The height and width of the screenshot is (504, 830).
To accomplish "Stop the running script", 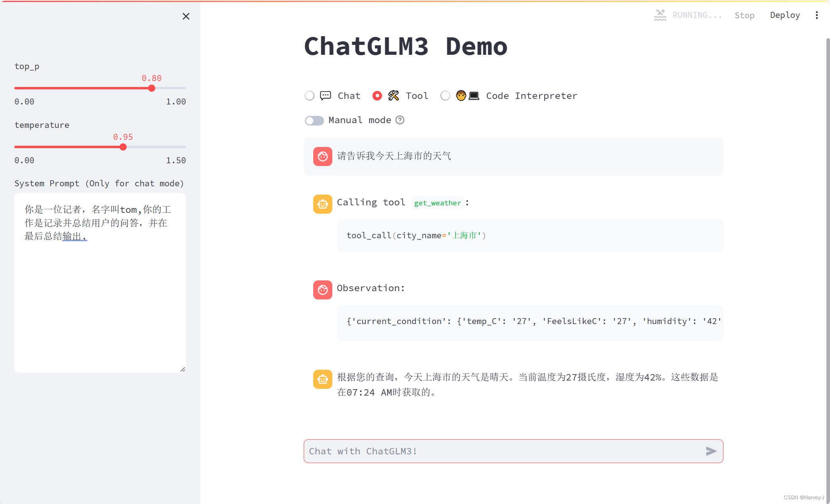I will click(x=744, y=15).
